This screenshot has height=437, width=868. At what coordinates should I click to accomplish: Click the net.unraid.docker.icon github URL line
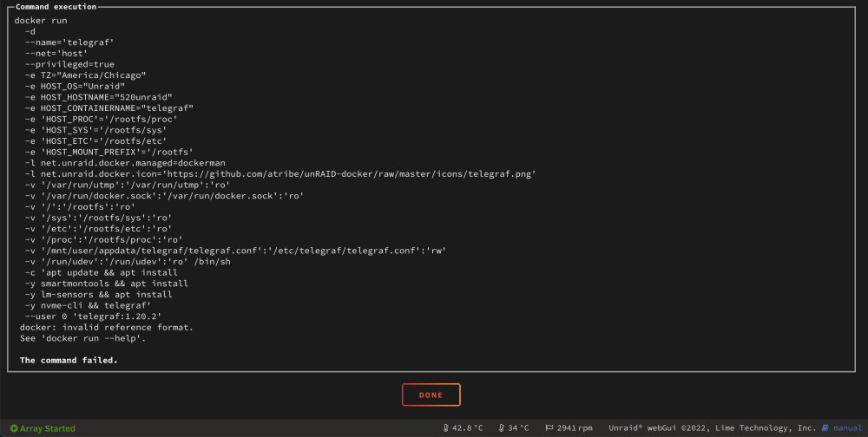[x=280, y=173]
